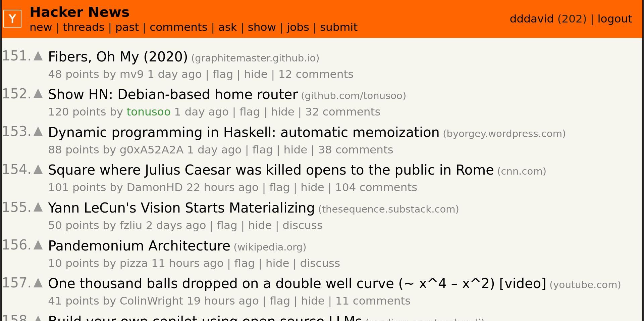Upvote the Dynamic programming in Haskell story
Screen dimensions: 644x321
(x=38, y=132)
